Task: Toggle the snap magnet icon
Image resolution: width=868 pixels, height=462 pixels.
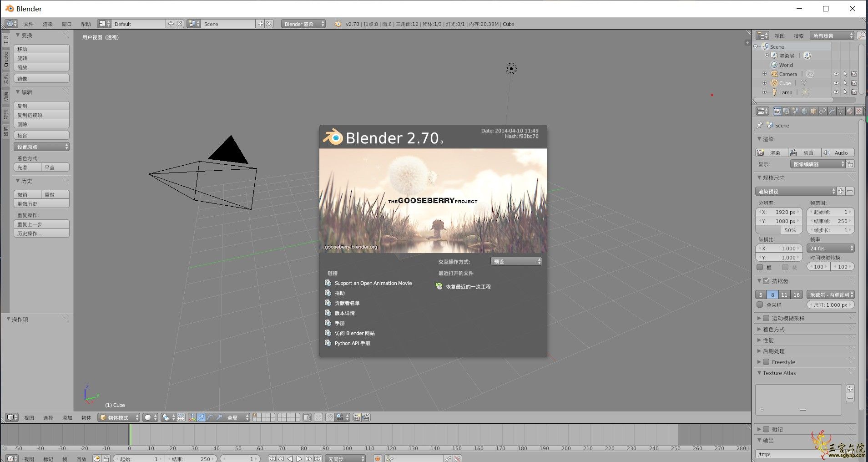Action: 330,417
